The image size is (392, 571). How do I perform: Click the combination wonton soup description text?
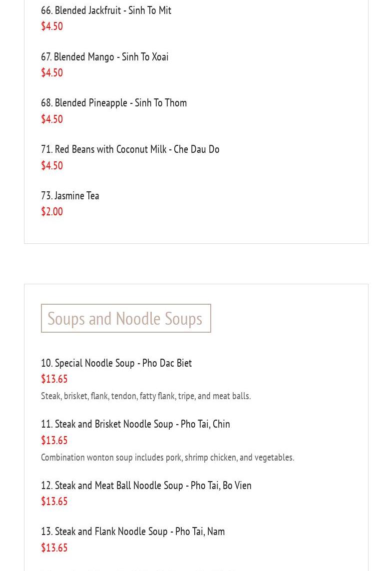[167, 458]
